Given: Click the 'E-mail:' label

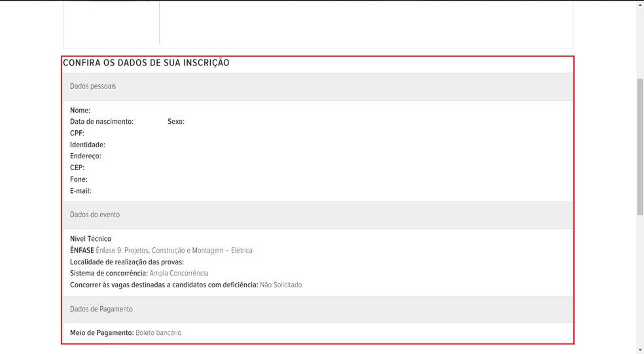Looking at the screenshot, I should [80, 190].
